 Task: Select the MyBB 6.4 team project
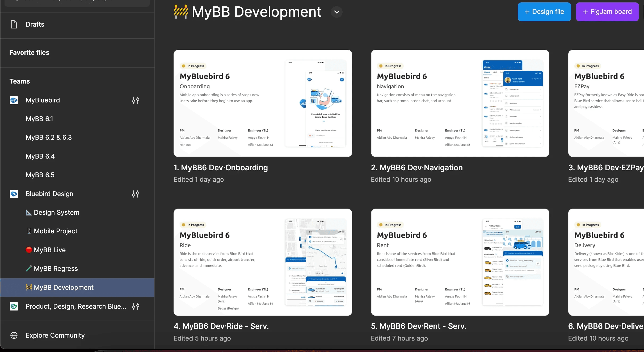coord(40,156)
